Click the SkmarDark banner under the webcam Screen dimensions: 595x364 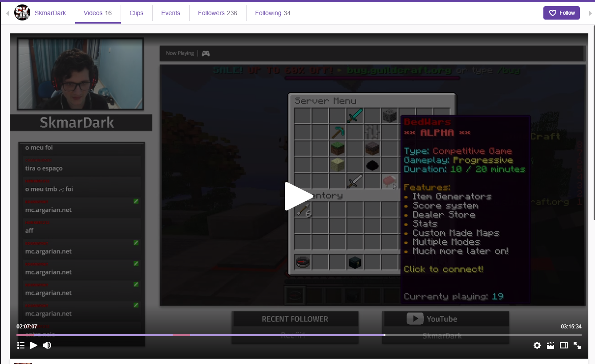(81, 122)
